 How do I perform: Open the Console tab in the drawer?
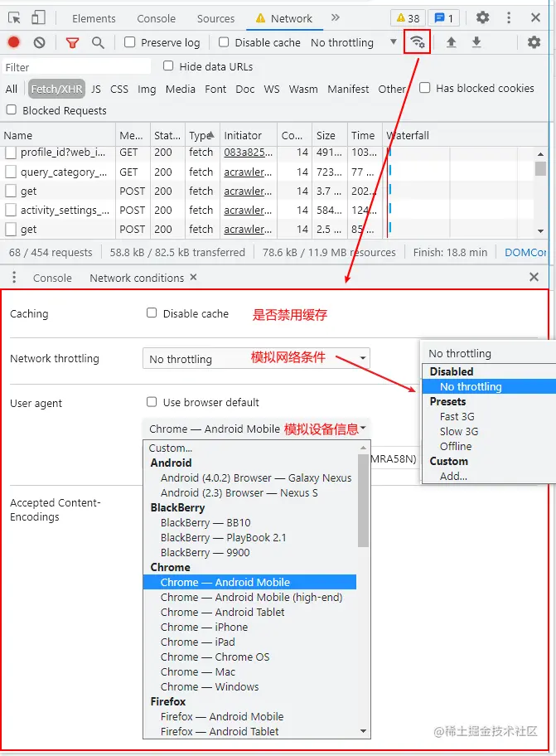tap(52, 278)
